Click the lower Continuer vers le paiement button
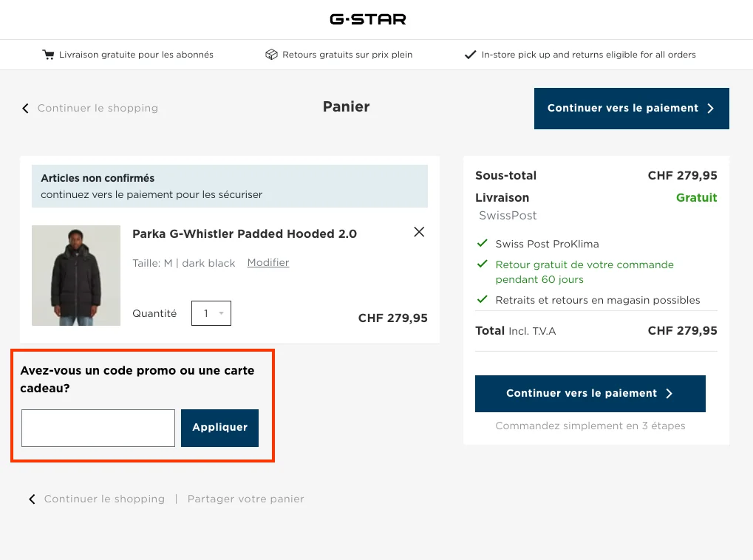The image size is (753, 560). (x=589, y=393)
